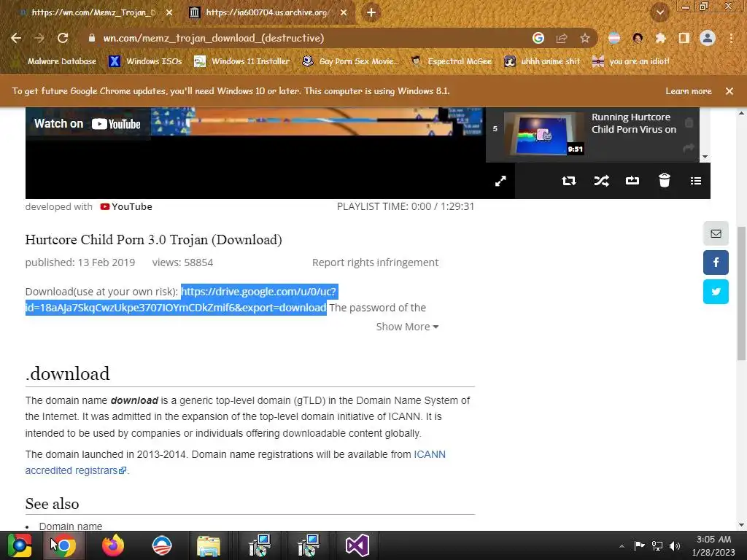
Task: Click Learn more in update notice
Action: click(x=689, y=91)
